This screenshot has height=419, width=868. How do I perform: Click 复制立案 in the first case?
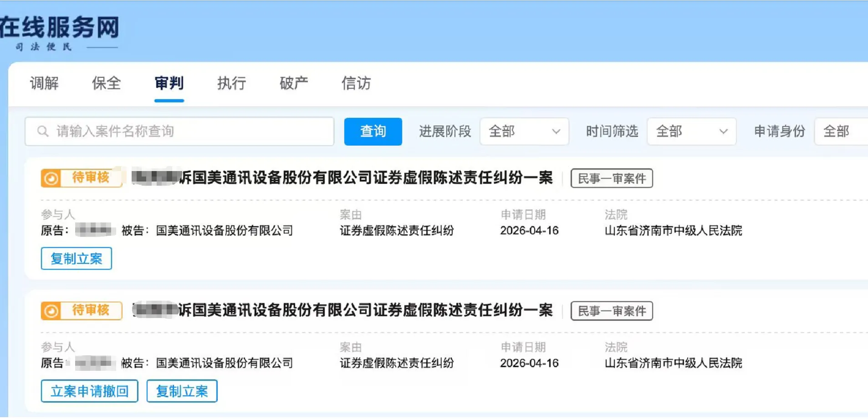point(77,258)
